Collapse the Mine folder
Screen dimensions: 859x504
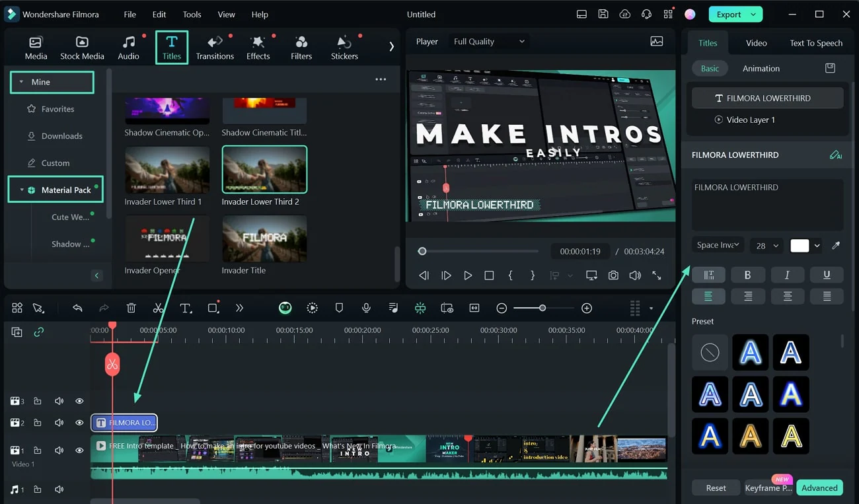point(21,82)
